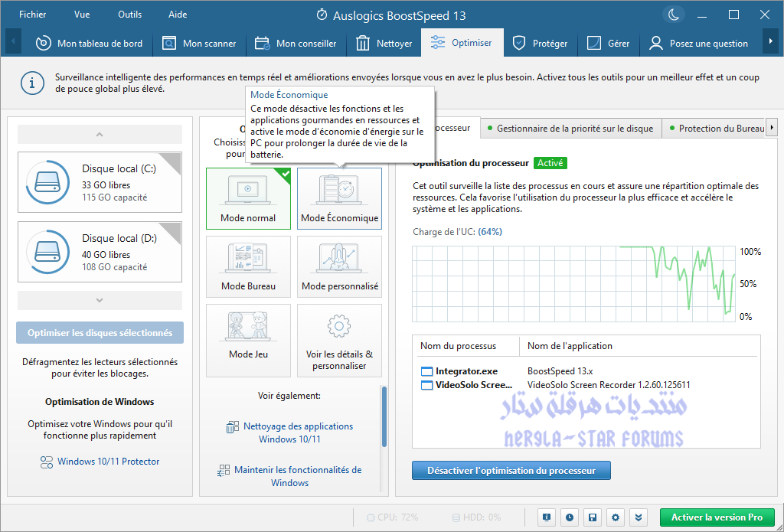Open Maintenir les fonctionnalités de Windows link
The height and width of the screenshot is (532, 784).
pyautogui.click(x=298, y=476)
